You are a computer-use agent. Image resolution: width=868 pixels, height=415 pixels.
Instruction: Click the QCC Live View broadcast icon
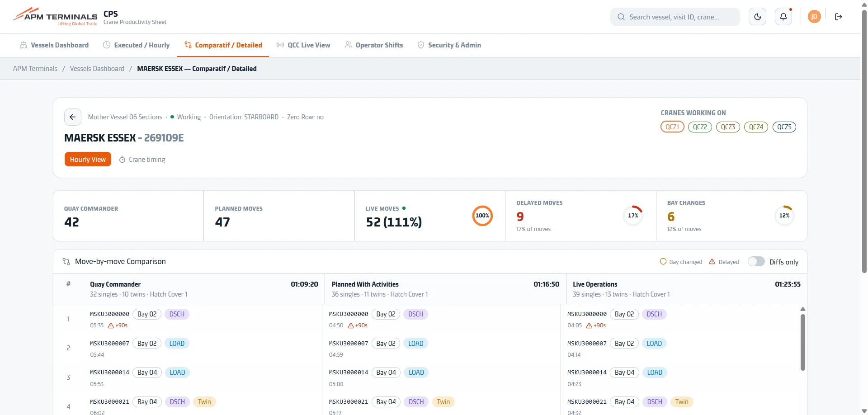coord(280,45)
